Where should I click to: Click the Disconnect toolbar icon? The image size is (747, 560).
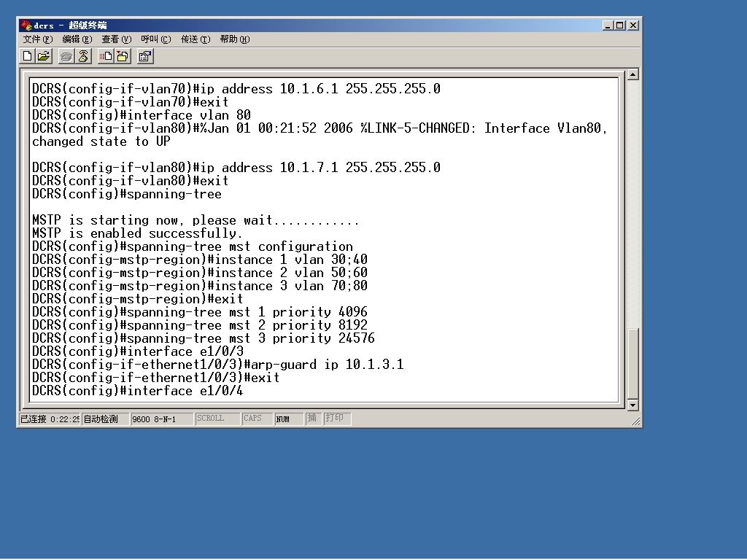tap(83, 56)
